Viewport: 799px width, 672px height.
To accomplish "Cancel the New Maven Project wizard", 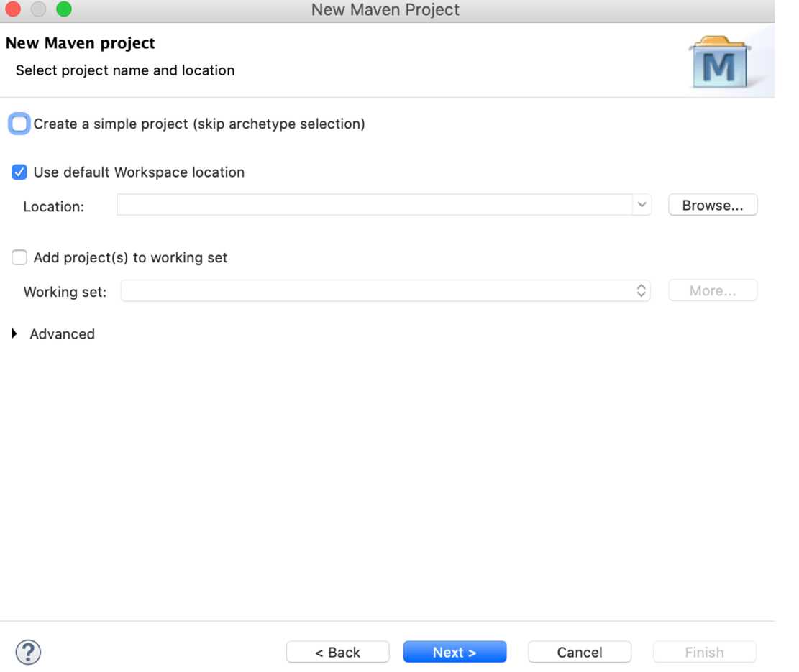I will [579, 652].
